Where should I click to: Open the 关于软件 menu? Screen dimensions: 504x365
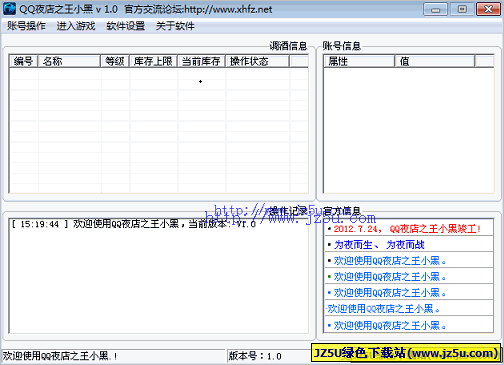click(x=175, y=26)
